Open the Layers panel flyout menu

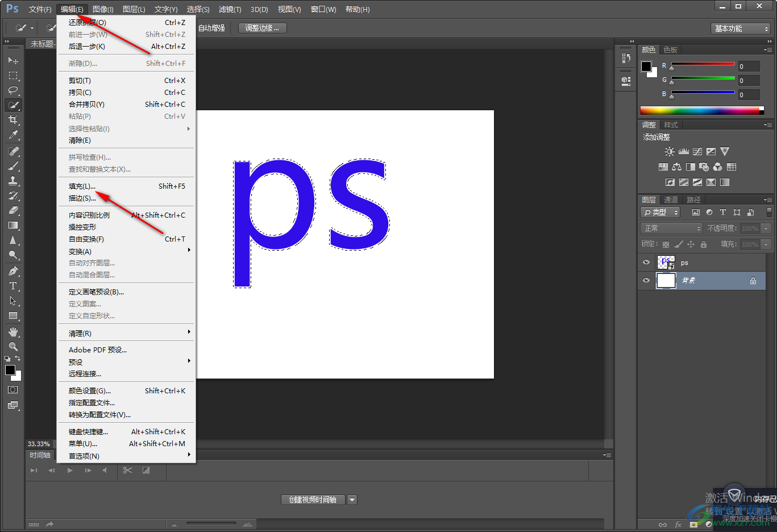pyautogui.click(x=768, y=199)
